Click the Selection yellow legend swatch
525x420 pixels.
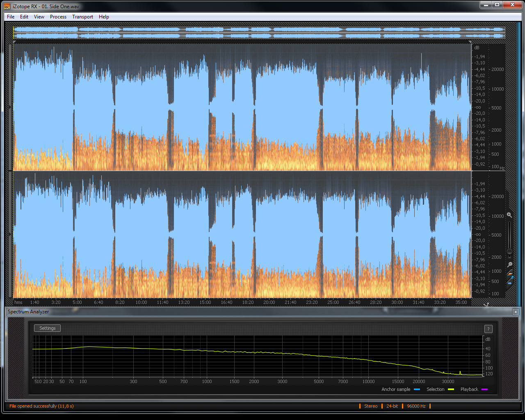click(451, 389)
